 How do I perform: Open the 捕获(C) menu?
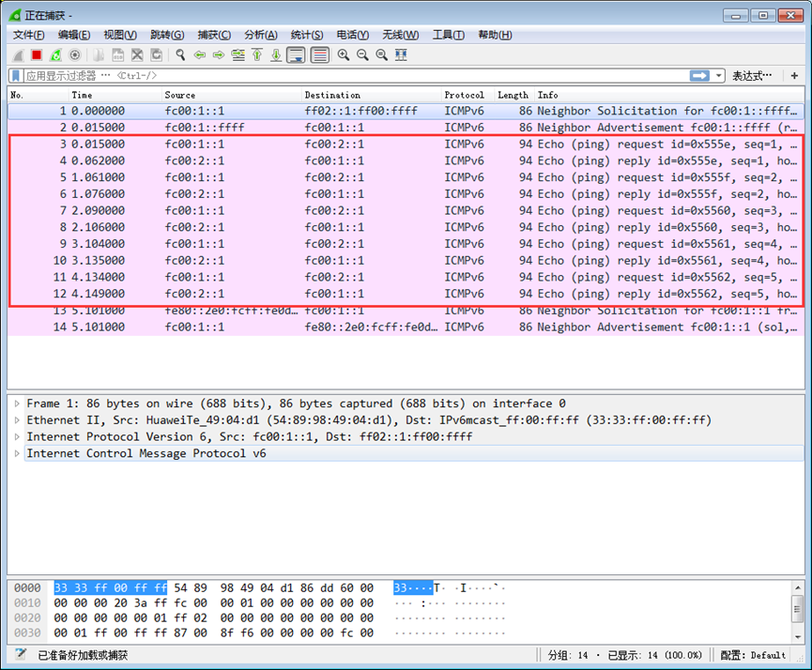click(214, 35)
